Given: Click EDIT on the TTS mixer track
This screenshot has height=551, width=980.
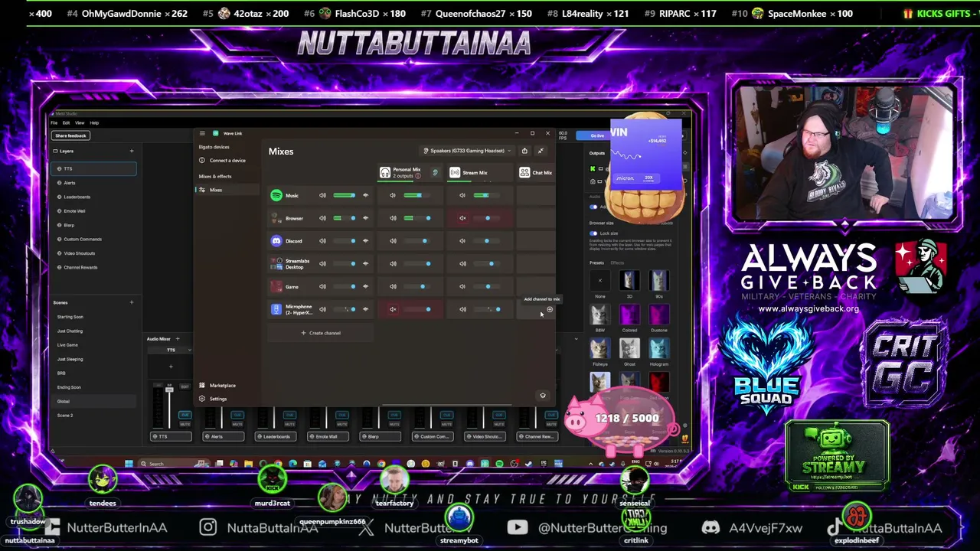Looking at the screenshot, I should [x=185, y=386].
